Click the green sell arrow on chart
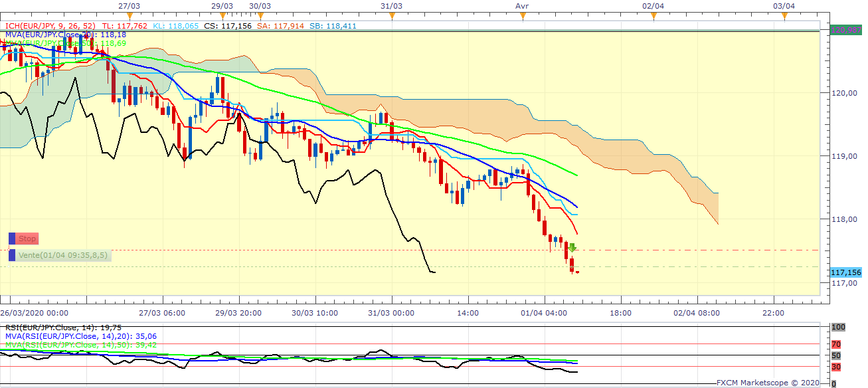868x388 pixels. [x=572, y=248]
